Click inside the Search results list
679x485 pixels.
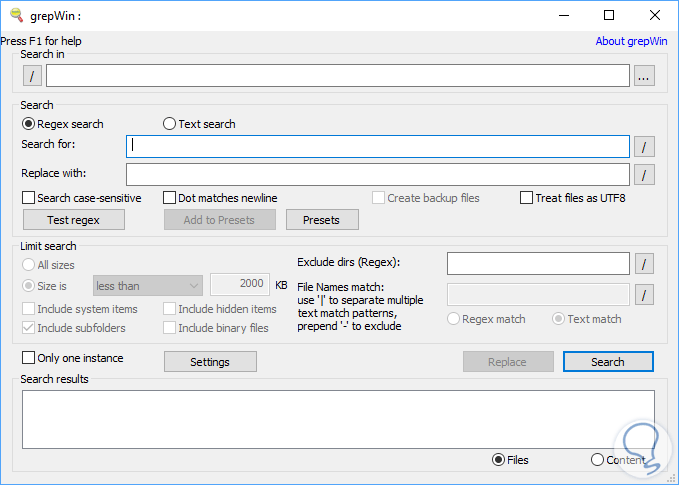338,420
